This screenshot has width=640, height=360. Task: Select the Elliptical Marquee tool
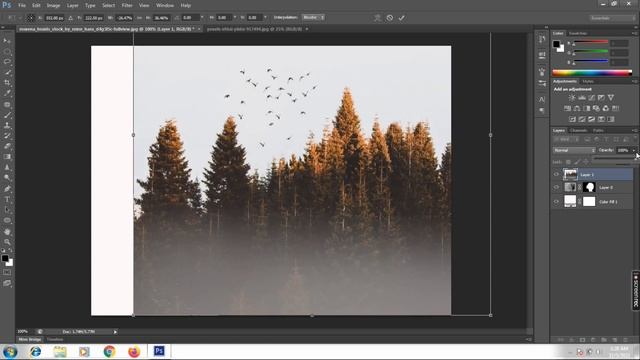[7, 51]
